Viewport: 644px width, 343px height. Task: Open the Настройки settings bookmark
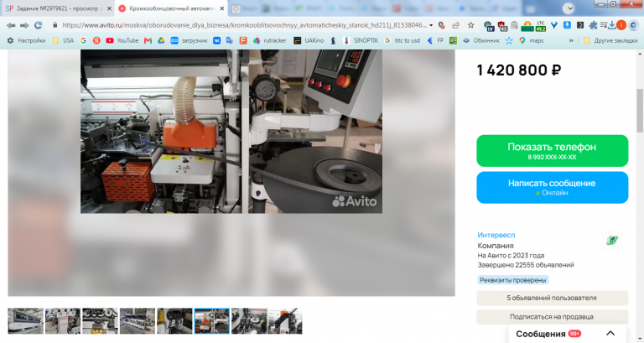pos(26,40)
